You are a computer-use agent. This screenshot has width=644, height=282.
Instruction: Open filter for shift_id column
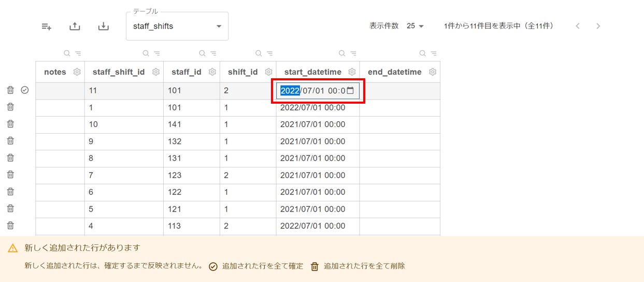pos(269,53)
